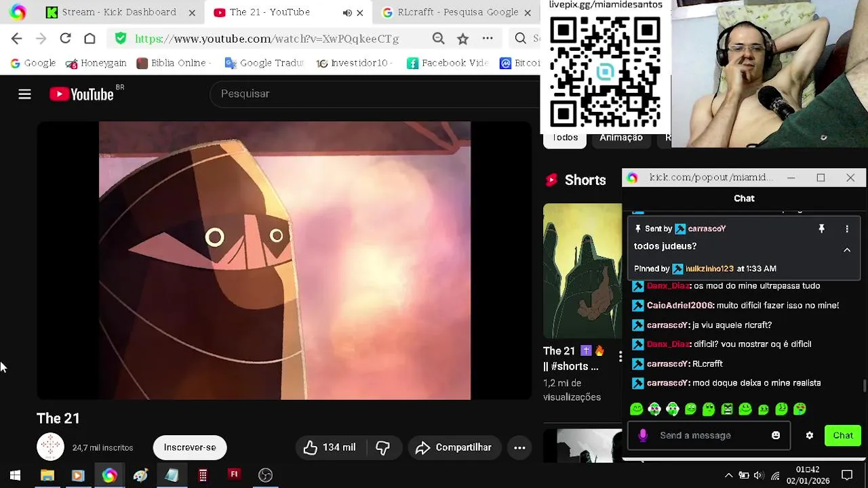Open the browser home page
Viewport: 868px width, 488px height.
click(90, 39)
